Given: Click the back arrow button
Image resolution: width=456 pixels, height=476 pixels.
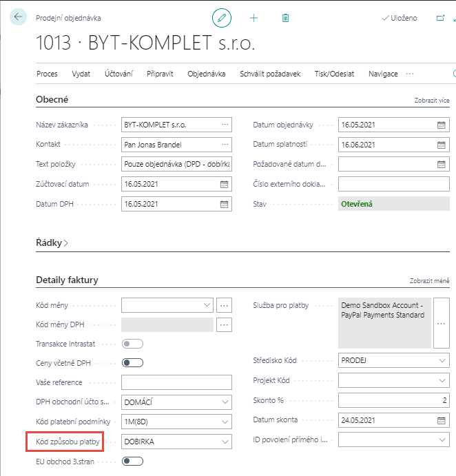Looking at the screenshot, I should click(x=18, y=17).
